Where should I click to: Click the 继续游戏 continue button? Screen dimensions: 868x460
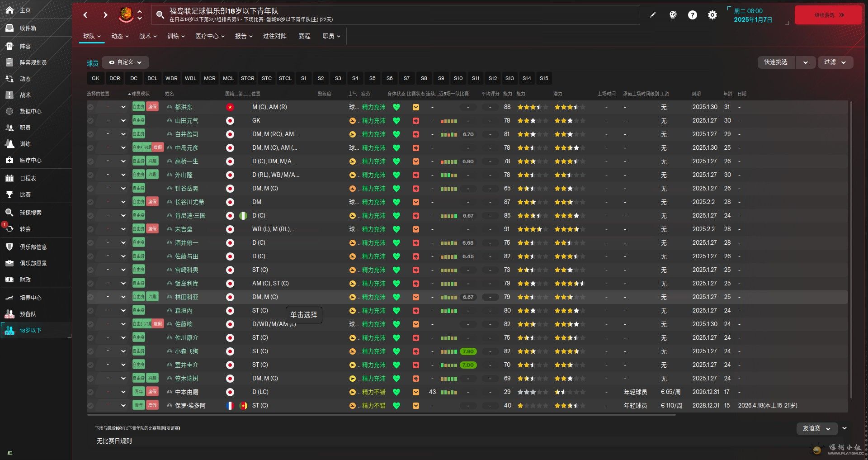[828, 15]
